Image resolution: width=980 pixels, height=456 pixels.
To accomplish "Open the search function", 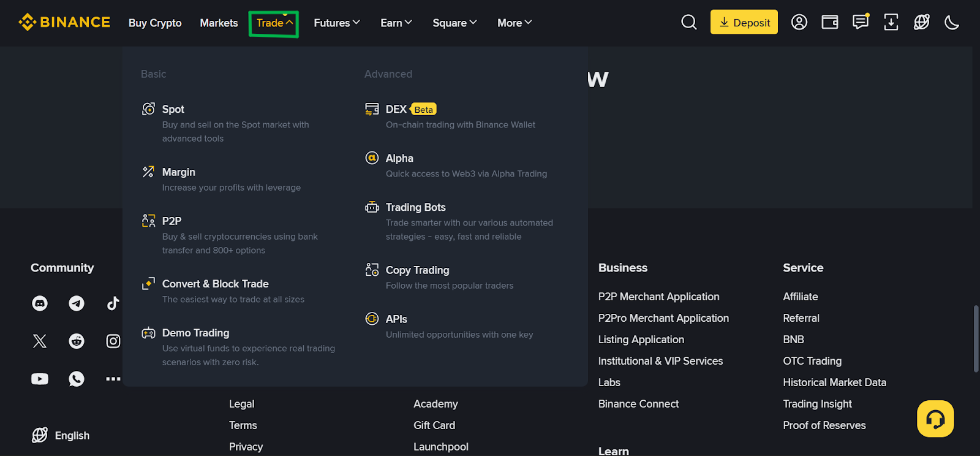I will click(688, 22).
